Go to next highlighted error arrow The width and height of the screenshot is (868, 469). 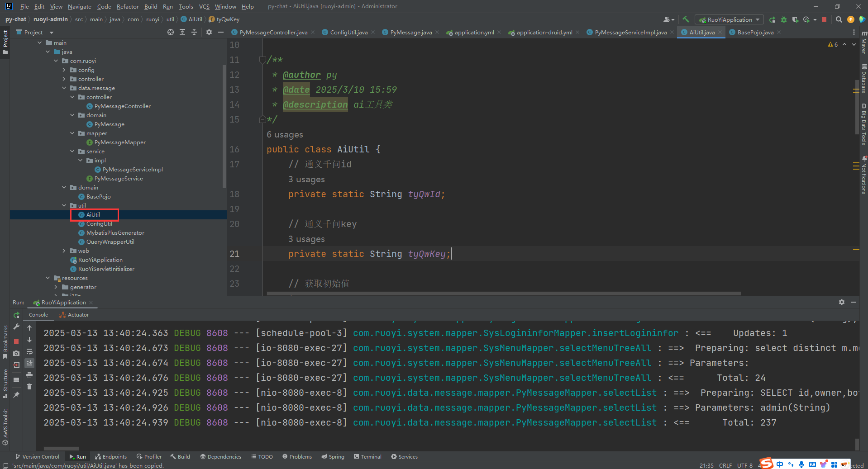point(854,44)
